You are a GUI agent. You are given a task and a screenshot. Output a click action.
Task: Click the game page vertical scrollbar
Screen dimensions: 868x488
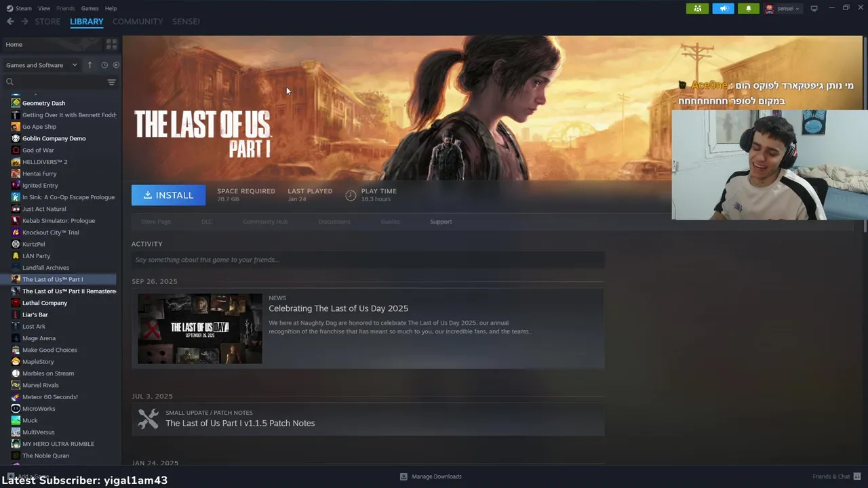click(x=865, y=136)
